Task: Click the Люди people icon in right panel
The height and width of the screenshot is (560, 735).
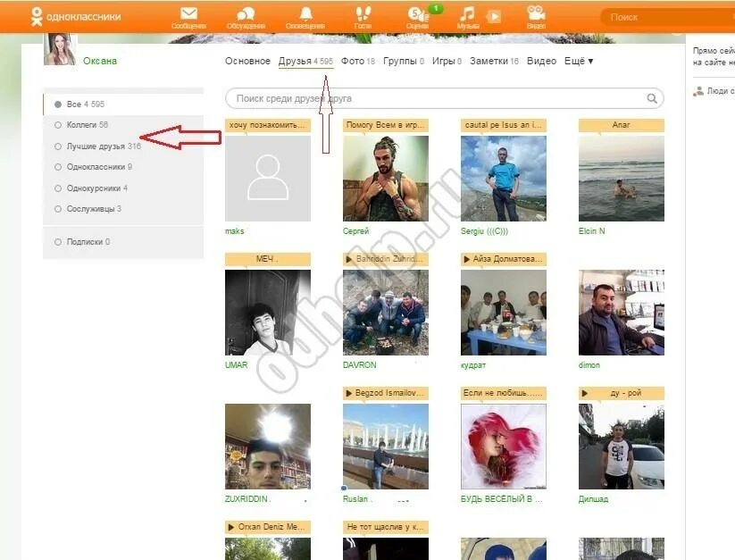Action: [698, 91]
